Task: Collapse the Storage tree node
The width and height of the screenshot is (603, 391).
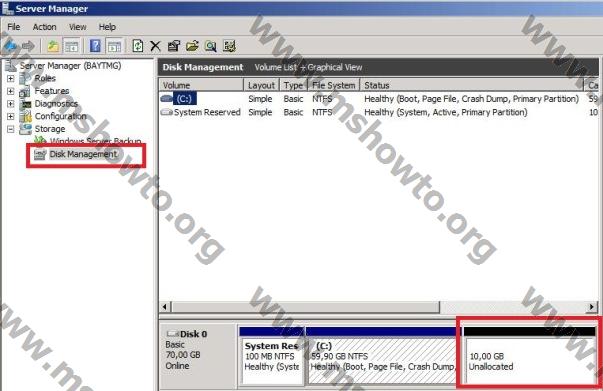Action: point(10,129)
